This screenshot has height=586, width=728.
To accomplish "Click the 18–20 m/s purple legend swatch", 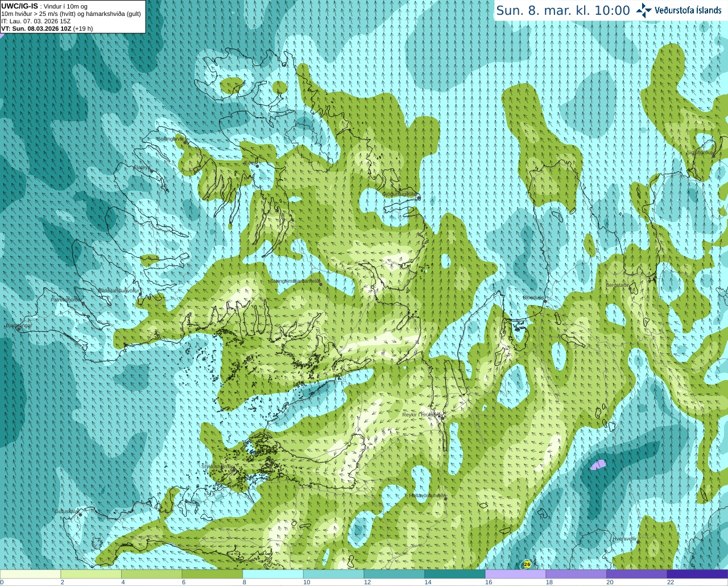I will tap(576, 574).
